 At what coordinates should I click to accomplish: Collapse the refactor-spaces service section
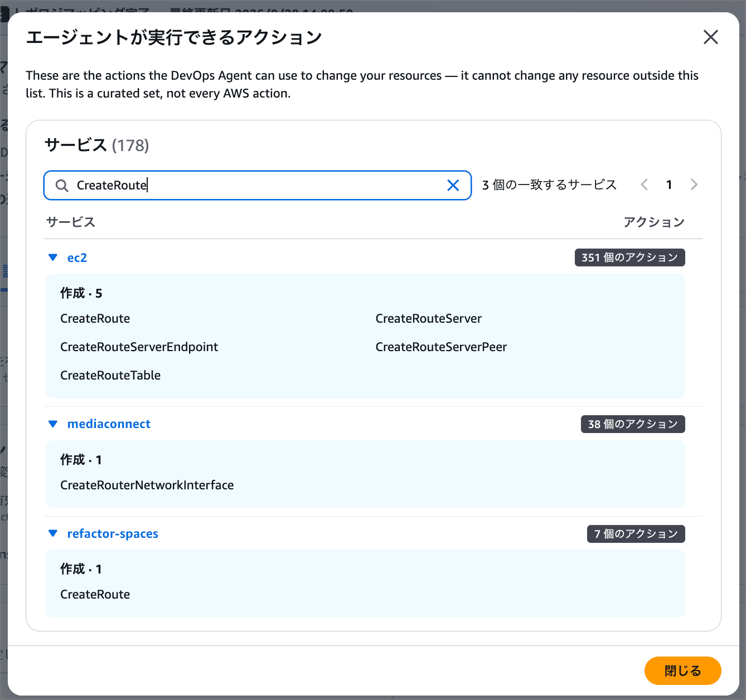point(53,533)
